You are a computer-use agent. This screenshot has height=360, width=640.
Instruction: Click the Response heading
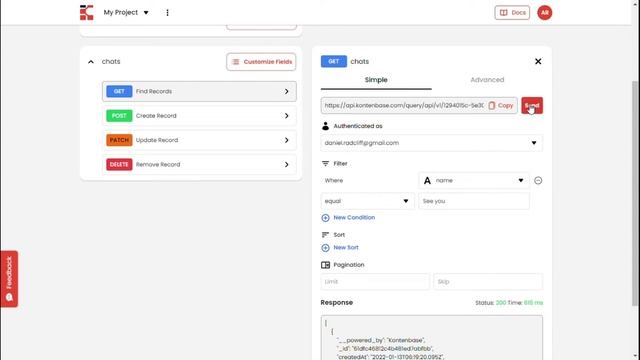click(337, 302)
